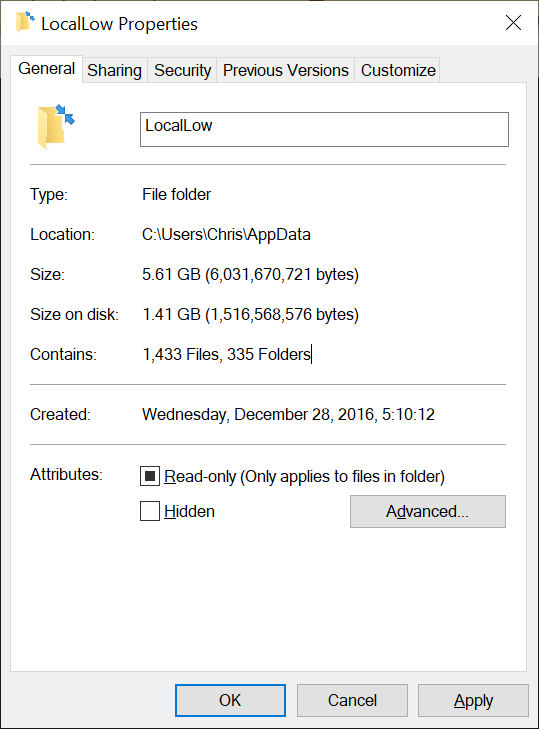Viewport: 539px width, 729px height.
Task: Click the Created: label
Action: (60, 414)
